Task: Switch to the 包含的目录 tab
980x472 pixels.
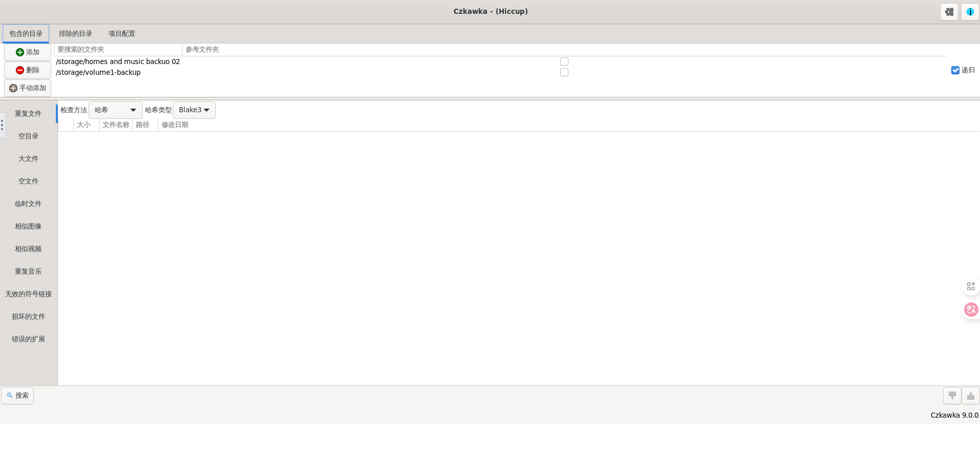Action: (x=26, y=34)
